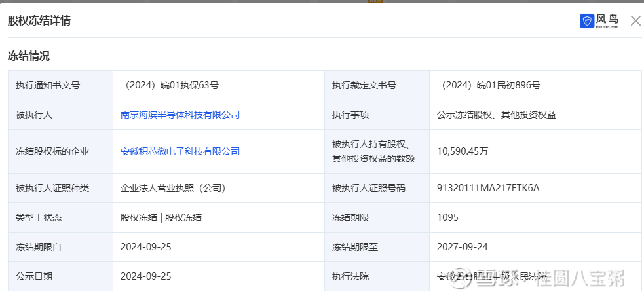Select the 被执行人 label cell
Viewport: 644px width, 298px height.
coord(60,115)
